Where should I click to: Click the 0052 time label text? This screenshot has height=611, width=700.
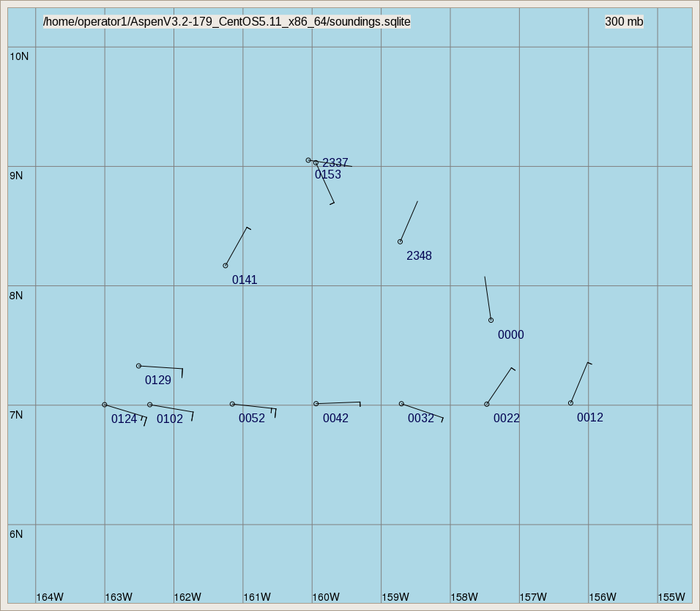tap(252, 419)
